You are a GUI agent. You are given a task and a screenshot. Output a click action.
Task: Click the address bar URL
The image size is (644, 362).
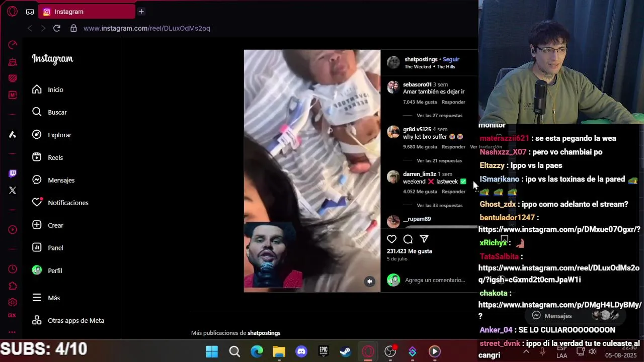[147, 28]
